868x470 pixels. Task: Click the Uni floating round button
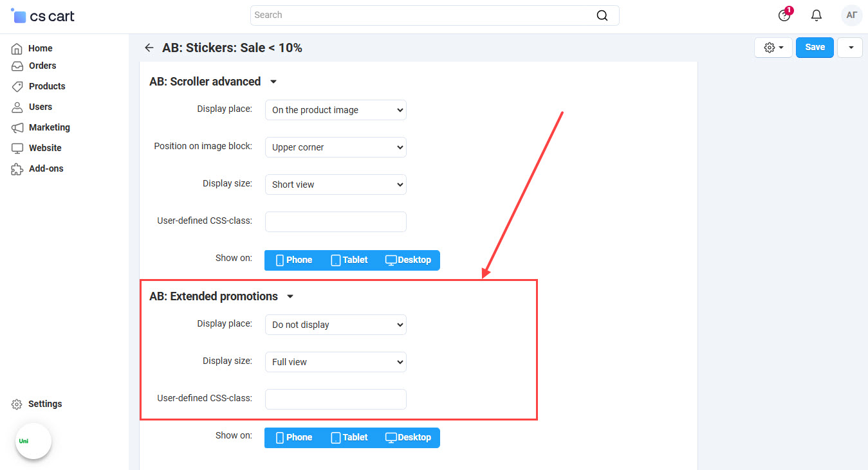point(33,441)
